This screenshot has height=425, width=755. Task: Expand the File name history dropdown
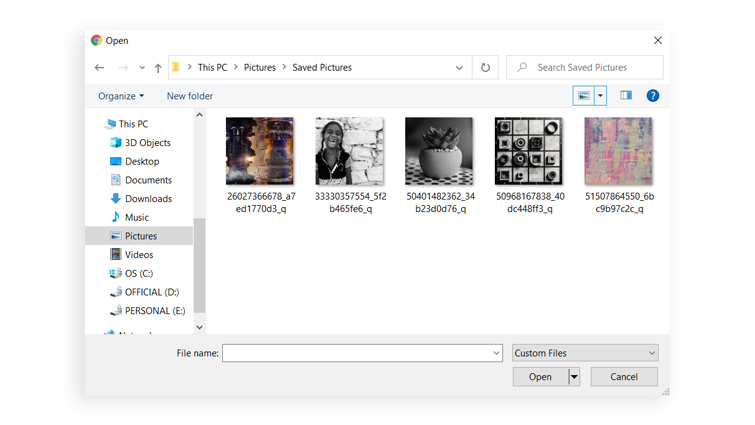[x=496, y=353]
